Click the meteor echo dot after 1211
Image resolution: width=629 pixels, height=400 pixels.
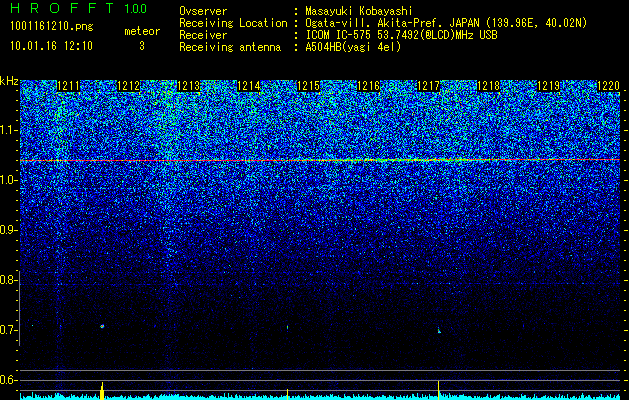tap(102, 326)
